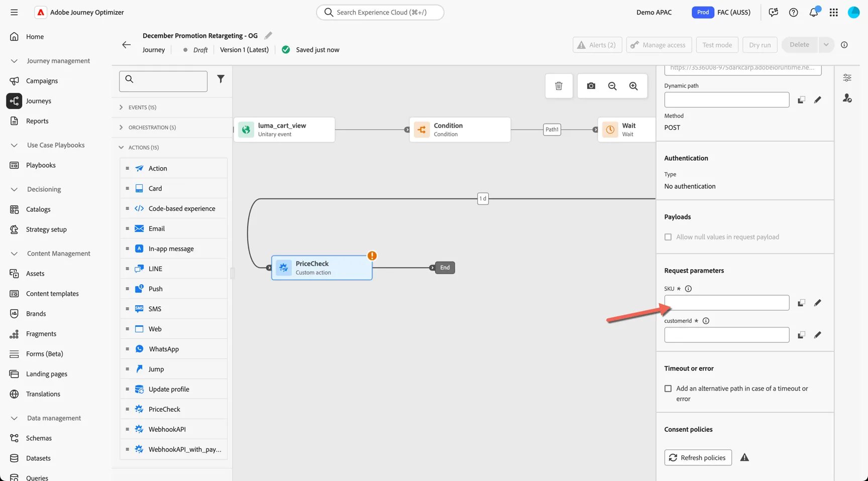
Task: Focus the Search Experience Cloud field
Action: coord(380,12)
